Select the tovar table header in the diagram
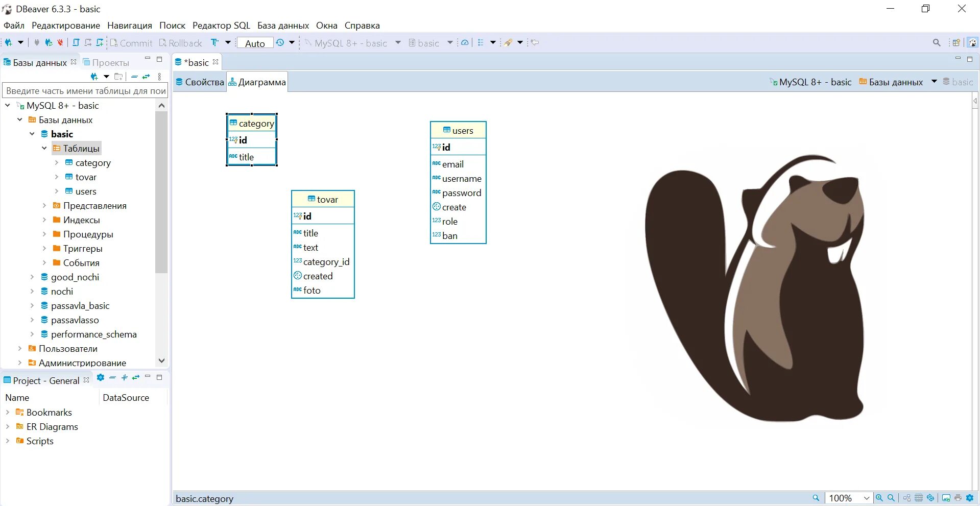 pos(323,200)
